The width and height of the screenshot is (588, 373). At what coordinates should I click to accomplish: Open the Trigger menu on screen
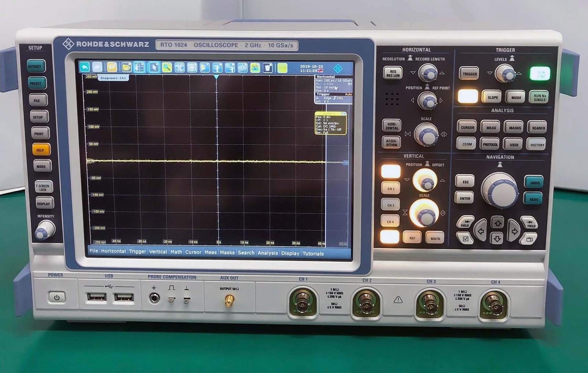click(137, 251)
